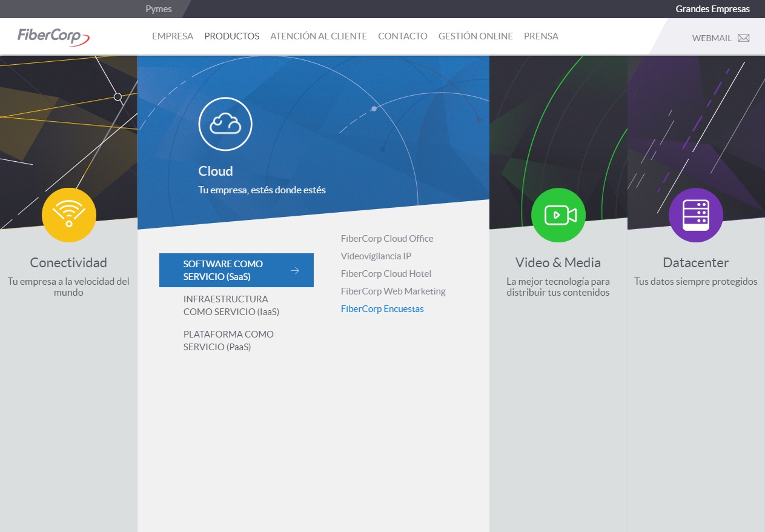Open FiberCorp Cloud Office link

[387, 239]
